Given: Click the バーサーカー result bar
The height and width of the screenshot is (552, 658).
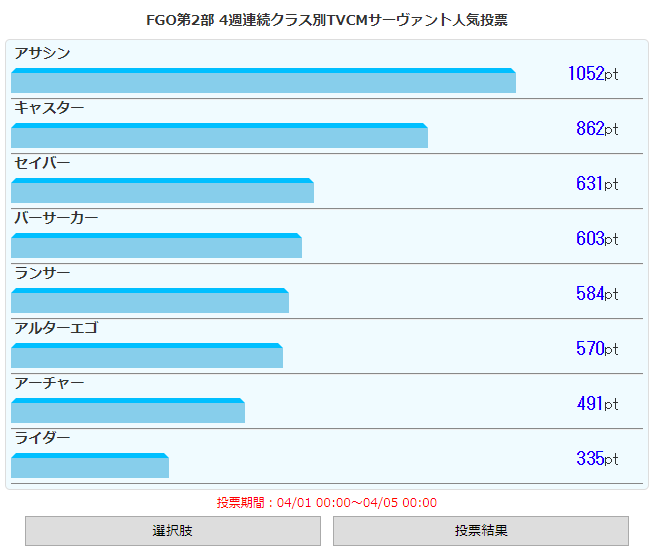Looking at the screenshot, I should click(x=156, y=246).
